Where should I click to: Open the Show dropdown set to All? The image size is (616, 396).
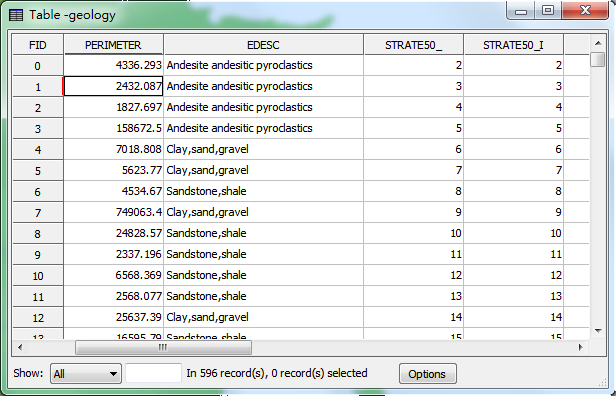[85, 373]
